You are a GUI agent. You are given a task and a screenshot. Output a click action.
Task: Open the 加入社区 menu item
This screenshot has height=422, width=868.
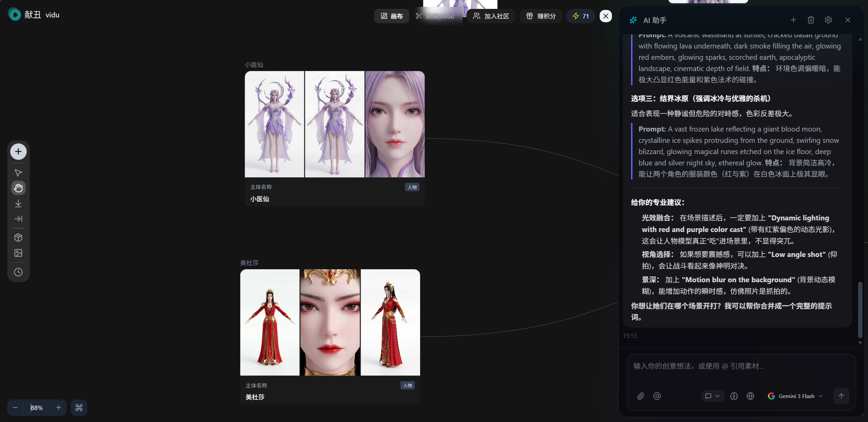[491, 16]
